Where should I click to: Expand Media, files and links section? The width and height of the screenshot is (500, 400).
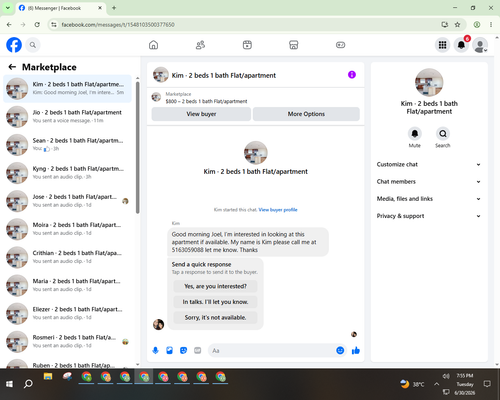click(429, 199)
